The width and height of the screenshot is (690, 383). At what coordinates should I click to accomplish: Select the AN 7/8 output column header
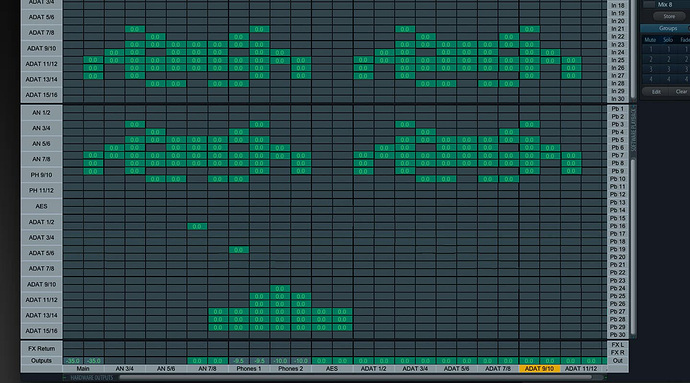tap(207, 369)
